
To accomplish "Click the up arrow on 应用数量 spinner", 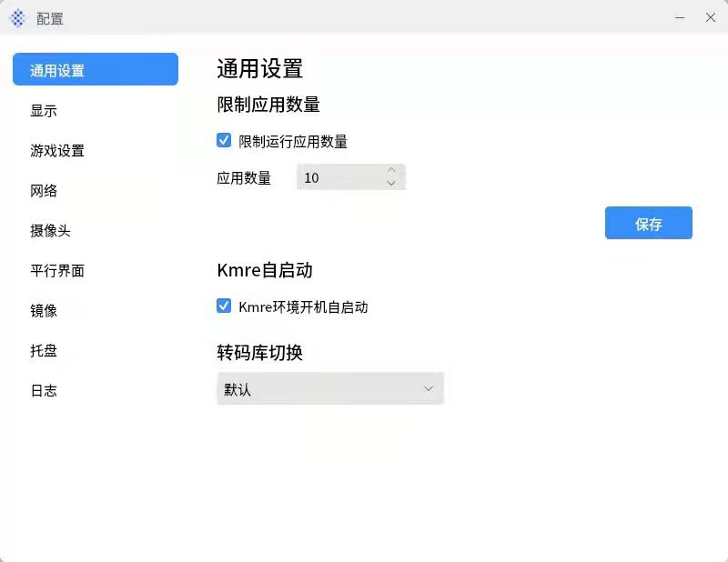I will click(391, 172).
